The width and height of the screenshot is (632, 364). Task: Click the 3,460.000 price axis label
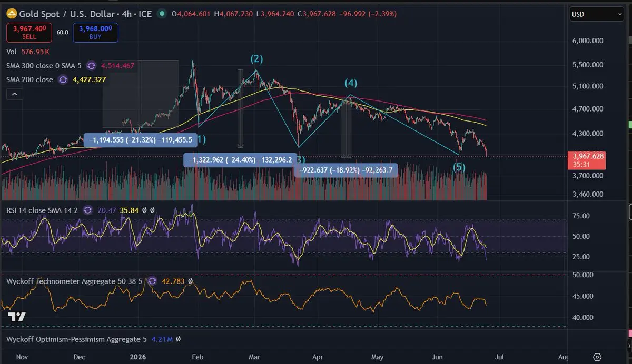589,194
